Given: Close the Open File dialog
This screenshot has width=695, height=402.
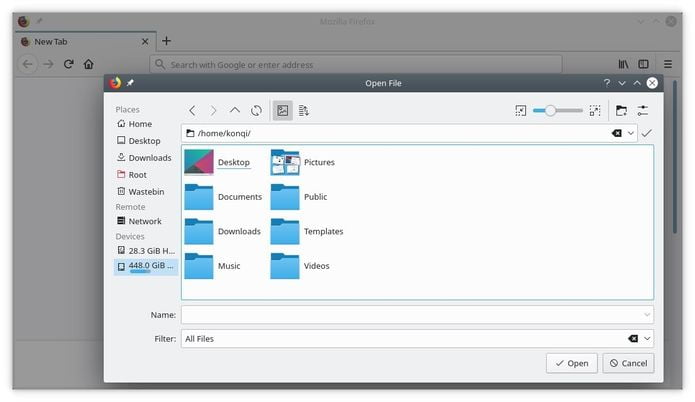Looking at the screenshot, I should (652, 83).
